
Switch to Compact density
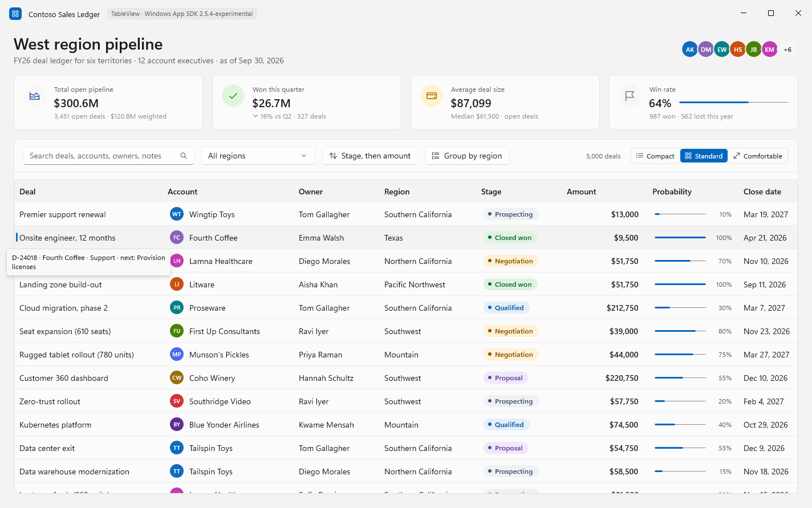point(655,156)
